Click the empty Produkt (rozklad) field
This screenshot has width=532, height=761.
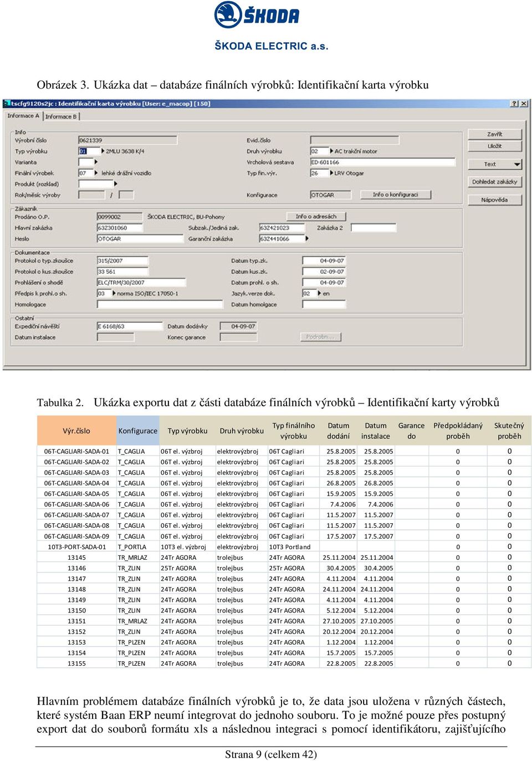pyautogui.click(x=95, y=184)
